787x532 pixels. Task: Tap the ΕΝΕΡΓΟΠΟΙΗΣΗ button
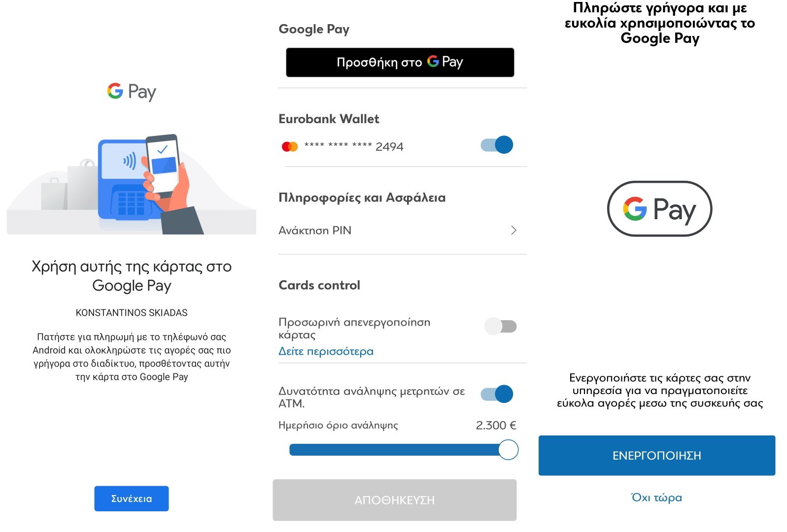click(657, 456)
